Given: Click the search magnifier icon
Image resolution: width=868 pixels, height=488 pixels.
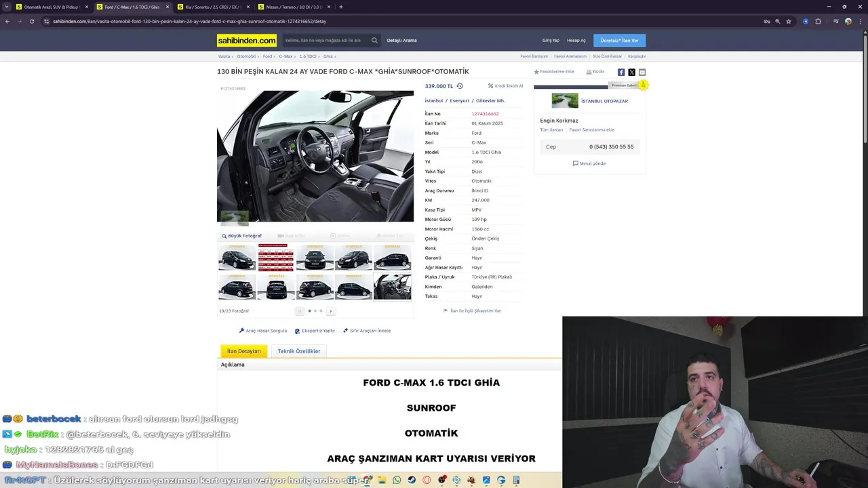Looking at the screenshot, I should click(x=374, y=40).
